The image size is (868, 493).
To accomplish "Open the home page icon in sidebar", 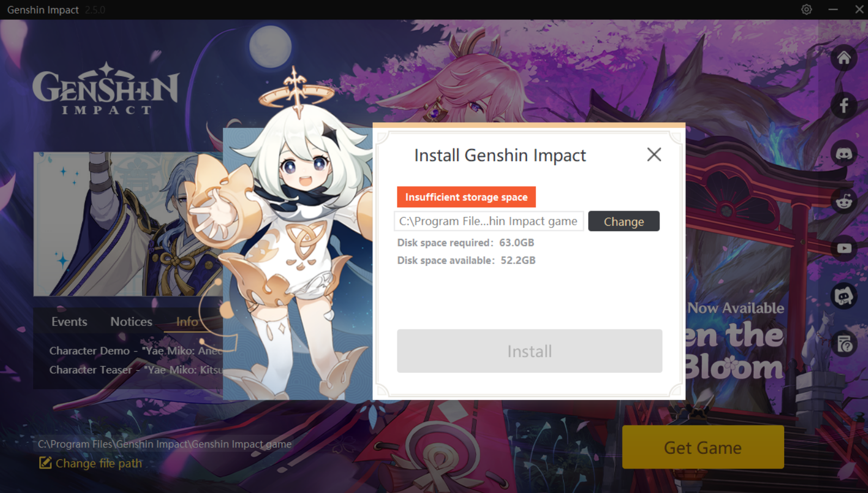I will tap(844, 58).
